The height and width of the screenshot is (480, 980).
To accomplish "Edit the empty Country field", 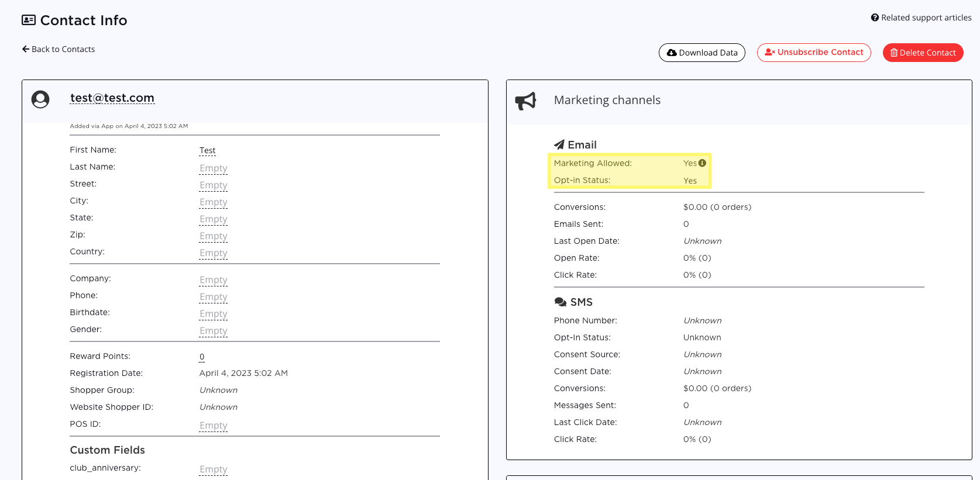I will click(213, 253).
